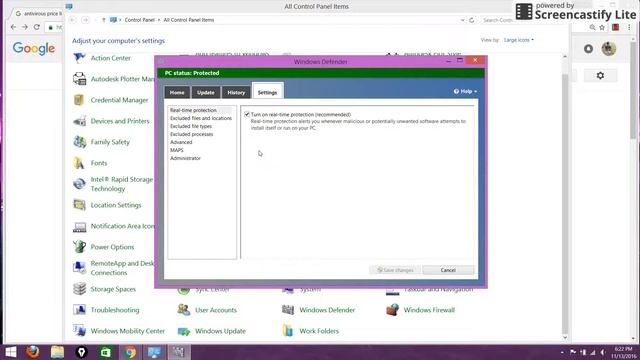Click Chrome browser reload button
This screenshot has height=360, width=640.
37,27
